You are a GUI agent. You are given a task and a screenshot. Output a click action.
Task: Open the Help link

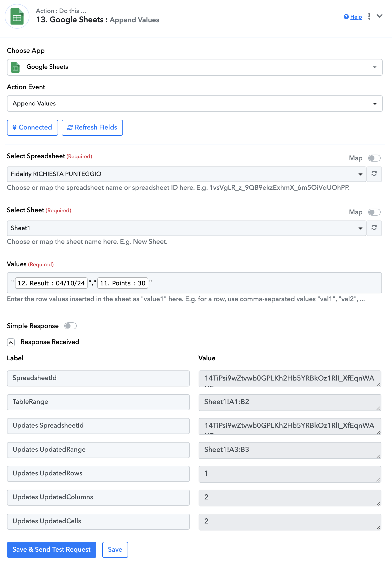356,17
